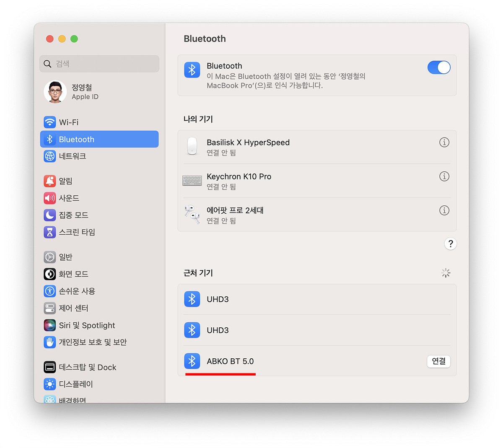
Task: Open Wi-Fi settings in sidebar
Action: point(99,122)
